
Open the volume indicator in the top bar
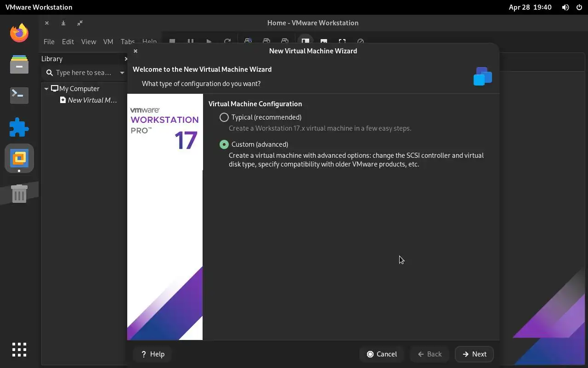[x=565, y=7]
